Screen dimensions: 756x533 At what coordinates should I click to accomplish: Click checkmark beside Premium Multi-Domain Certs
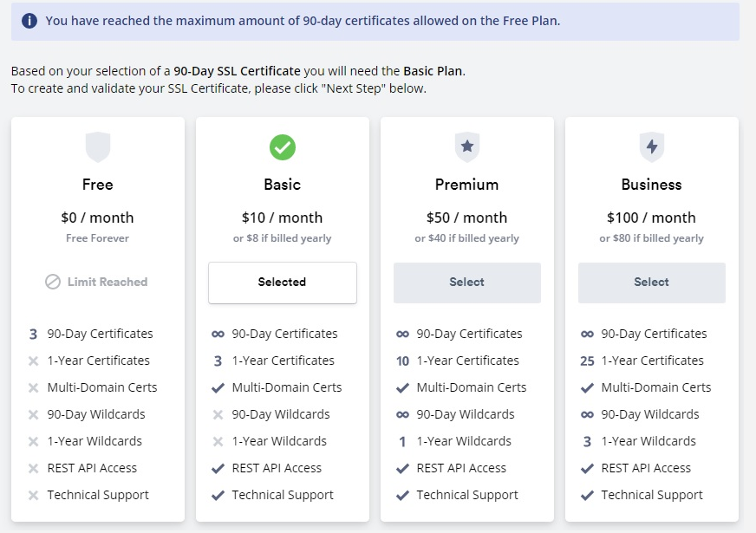(402, 387)
